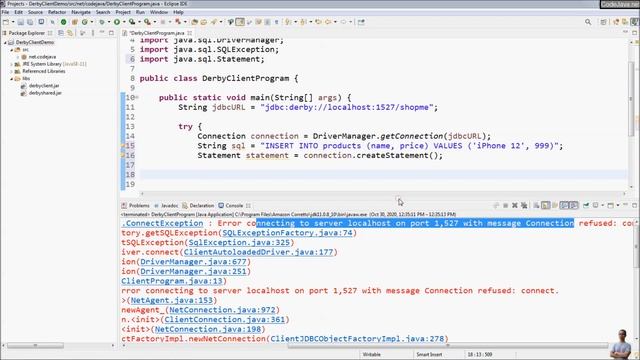Toggle Mark Occurrences in the toolbar
Screen dimensions: 640x360
[231, 22]
